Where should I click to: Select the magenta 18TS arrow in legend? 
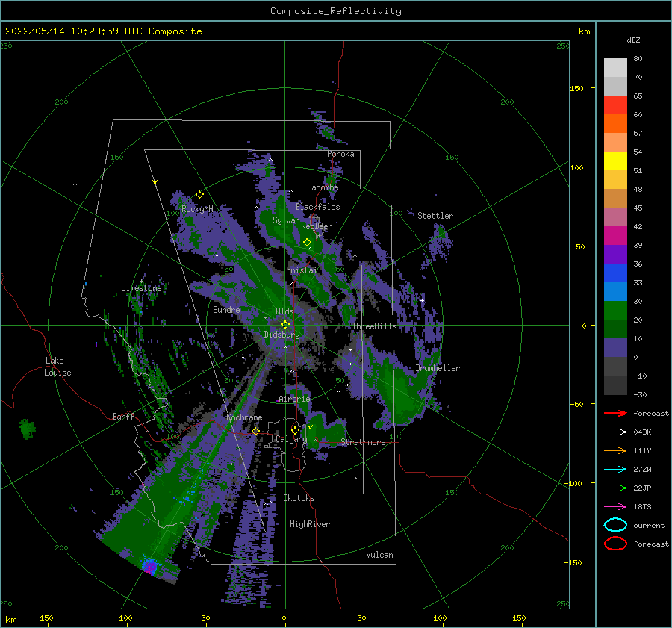615,507
